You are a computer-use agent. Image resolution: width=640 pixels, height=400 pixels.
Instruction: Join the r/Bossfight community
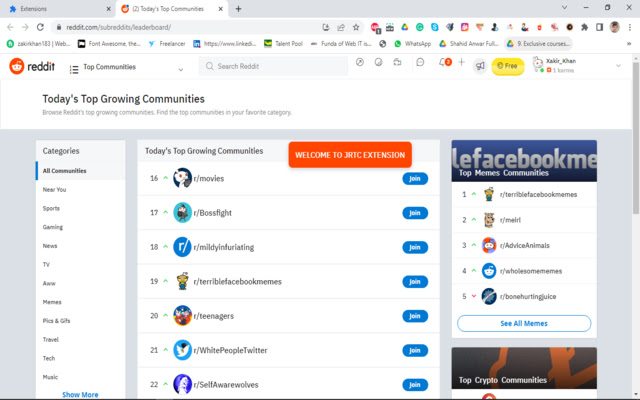[x=415, y=213]
